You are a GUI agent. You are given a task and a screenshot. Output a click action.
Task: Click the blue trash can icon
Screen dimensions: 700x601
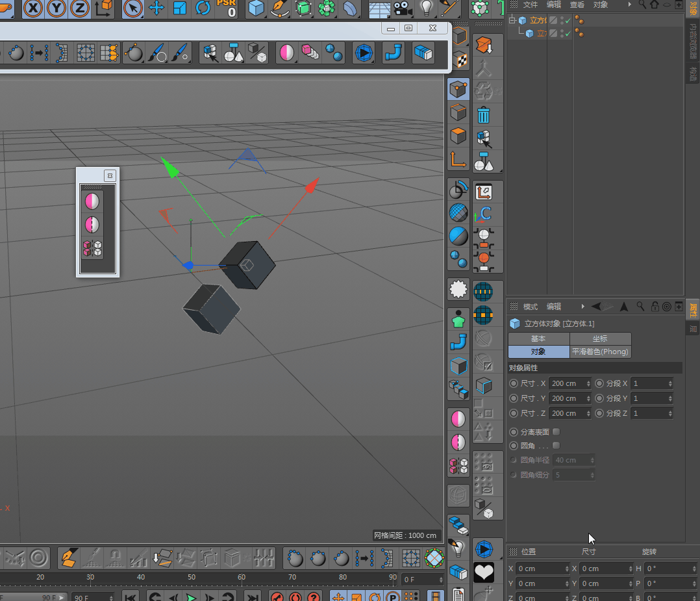pos(484,115)
